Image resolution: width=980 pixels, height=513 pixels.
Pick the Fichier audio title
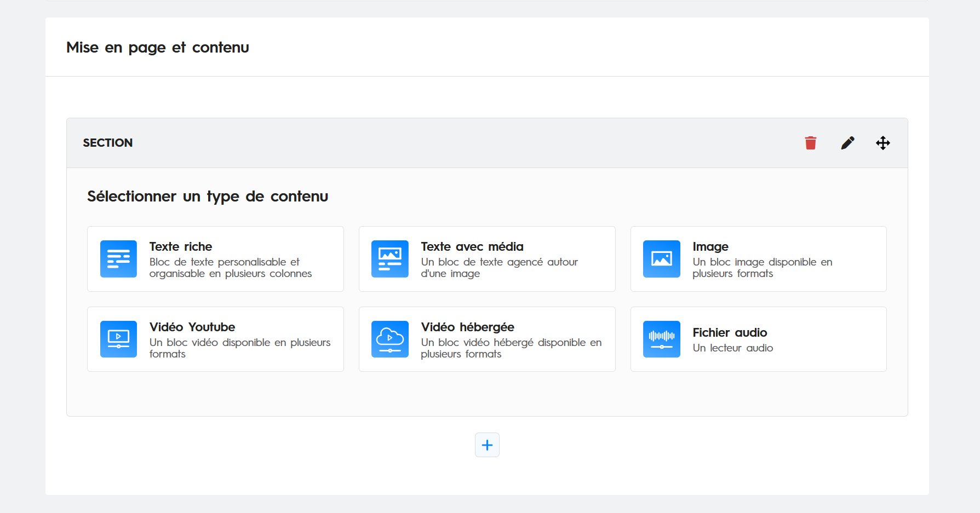click(730, 332)
